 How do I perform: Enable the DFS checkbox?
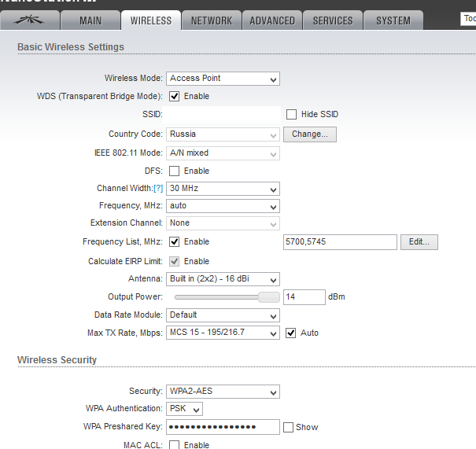click(x=174, y=171)
